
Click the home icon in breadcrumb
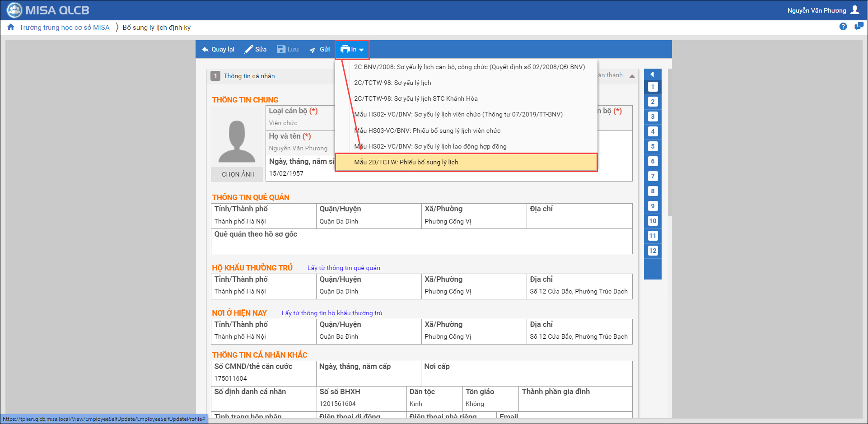click(x=11, y=27)
